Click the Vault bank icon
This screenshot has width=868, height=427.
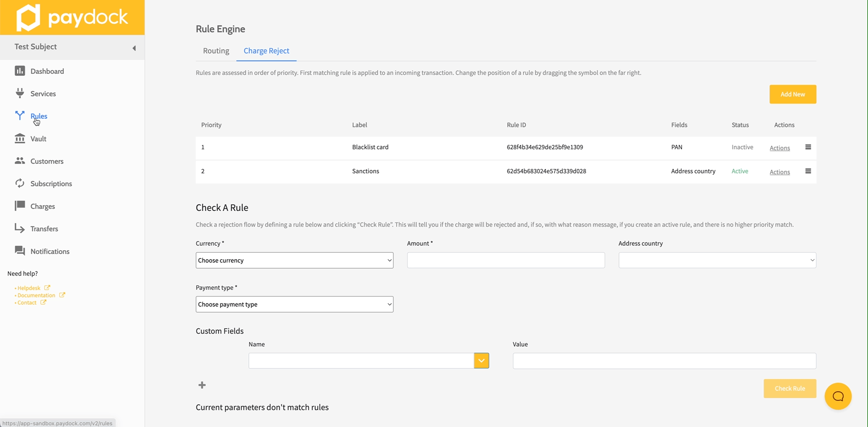point(19,139)
